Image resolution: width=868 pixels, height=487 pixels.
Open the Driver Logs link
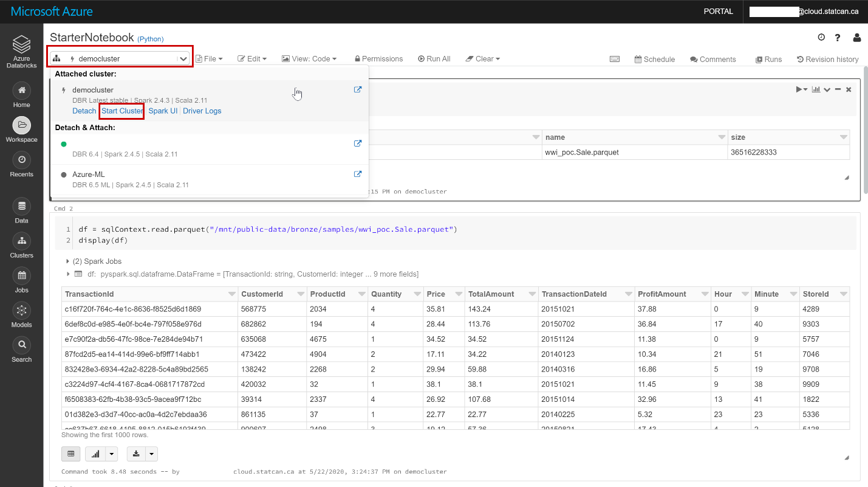point(202,111)
